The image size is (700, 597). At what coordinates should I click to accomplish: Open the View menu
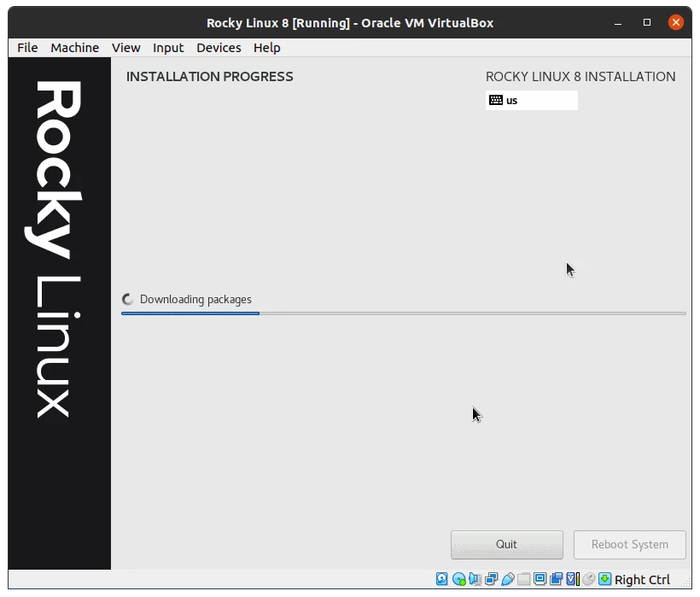pos(125,48)
